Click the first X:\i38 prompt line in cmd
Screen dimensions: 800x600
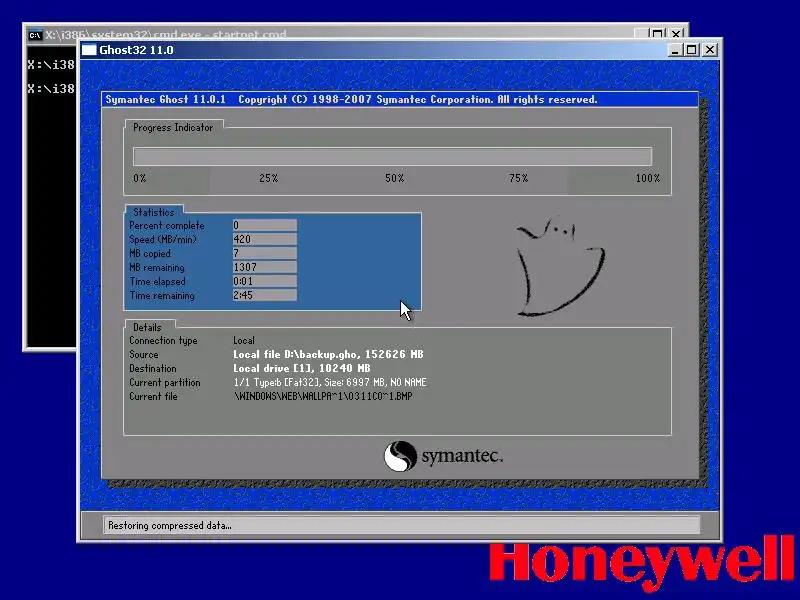51,64
